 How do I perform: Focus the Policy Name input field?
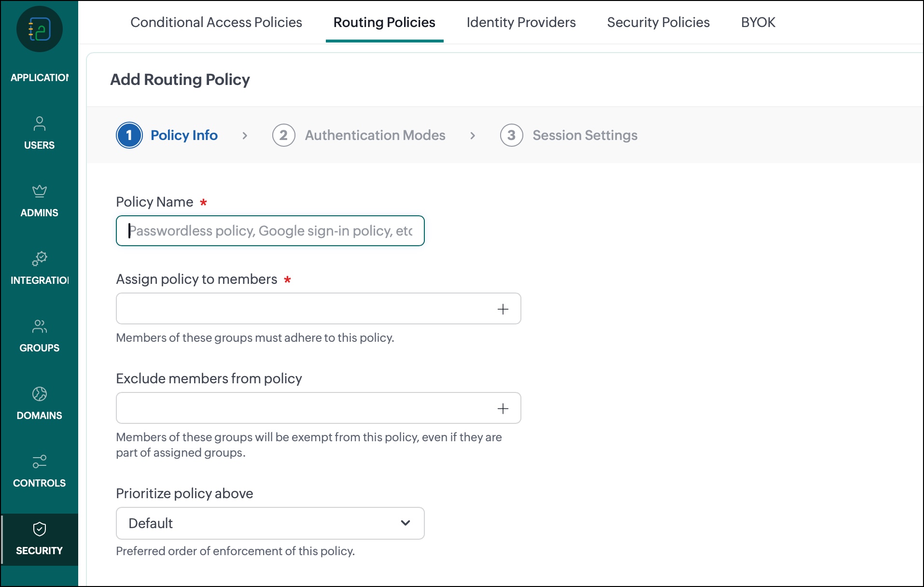(x=270, y=231)
